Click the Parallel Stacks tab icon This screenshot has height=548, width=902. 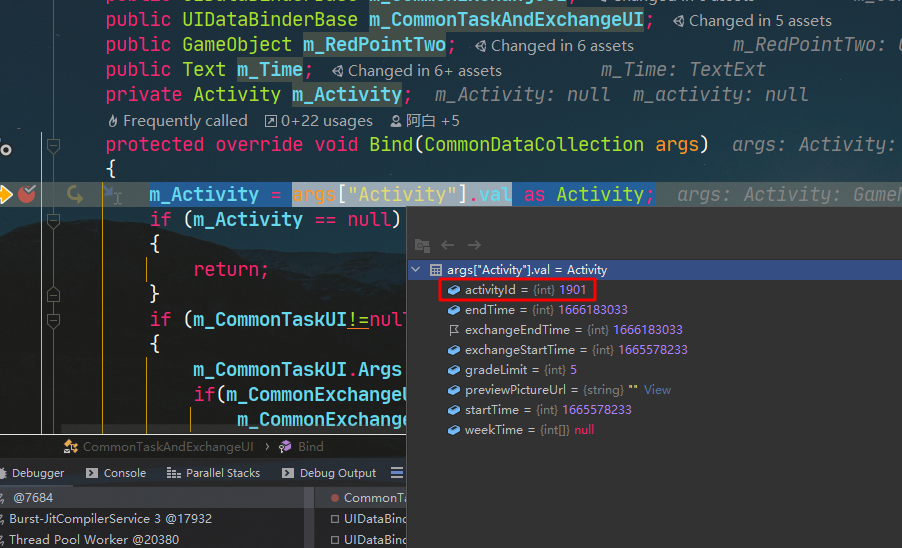pyautogui.click(x=174, y=473)
